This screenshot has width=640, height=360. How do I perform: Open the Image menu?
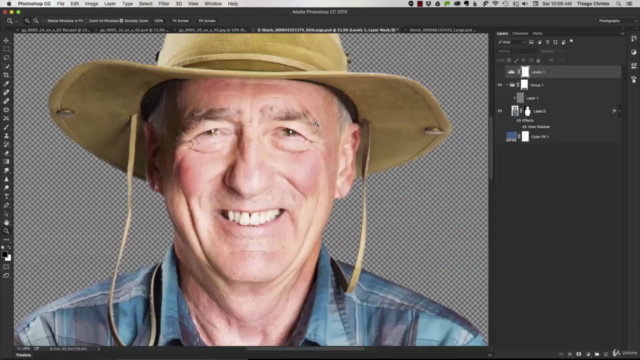pyautogui.click(x=91, y=4)
